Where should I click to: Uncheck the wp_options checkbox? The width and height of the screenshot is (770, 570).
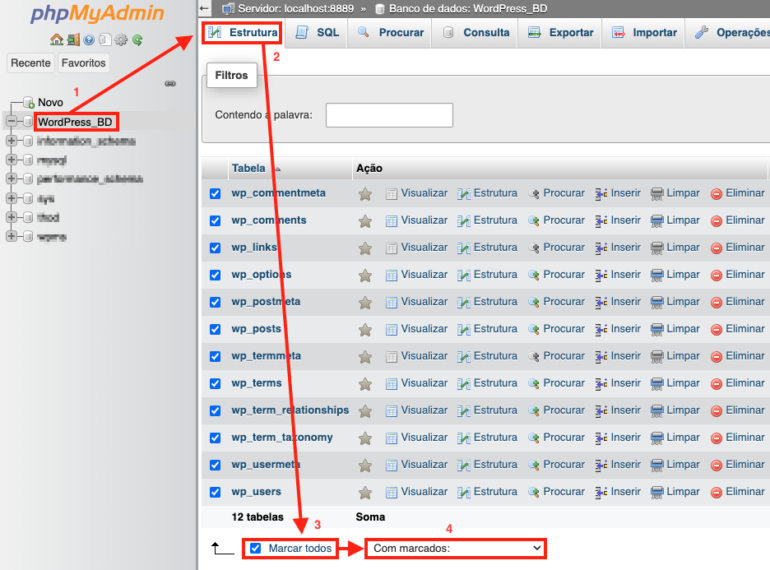[x=215, y=275]
